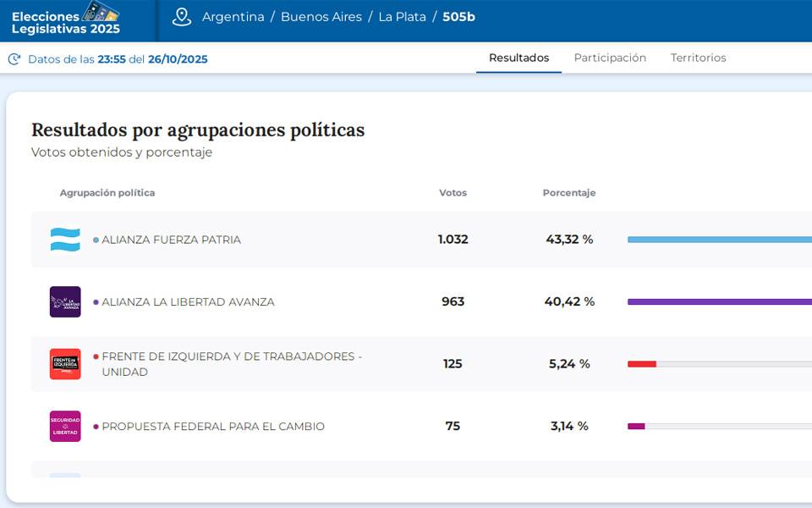Go to the Territorios tab

click(x=698, y=58)
